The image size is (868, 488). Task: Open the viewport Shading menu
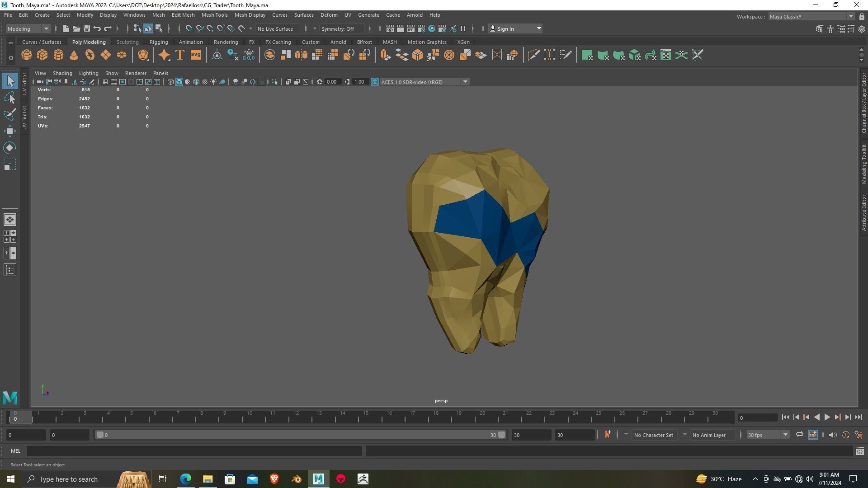click(62, 73)
